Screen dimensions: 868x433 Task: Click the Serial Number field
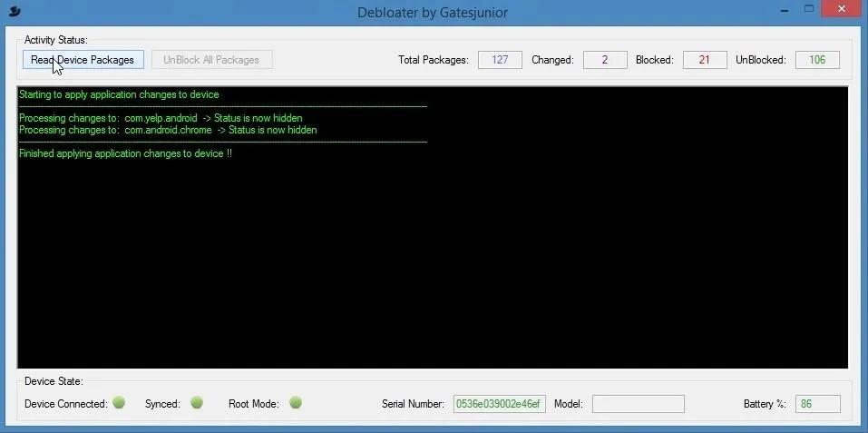(499, 404)
